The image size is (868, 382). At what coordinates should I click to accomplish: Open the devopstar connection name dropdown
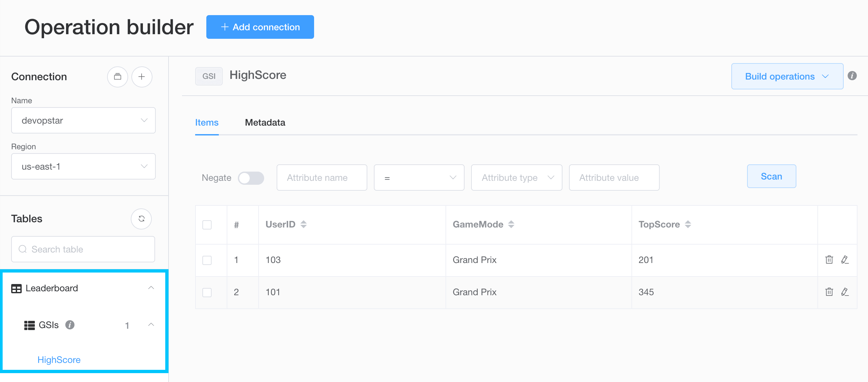[x=83, y=121]
